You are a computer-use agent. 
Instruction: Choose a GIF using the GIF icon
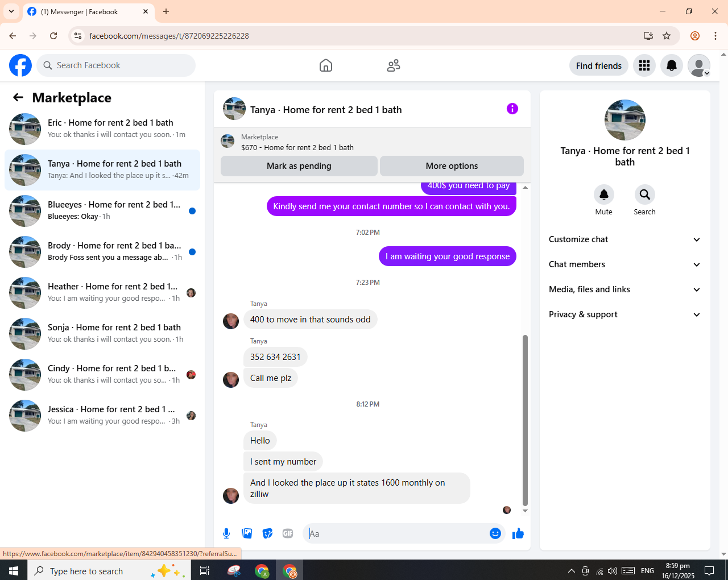coord(288,533)
